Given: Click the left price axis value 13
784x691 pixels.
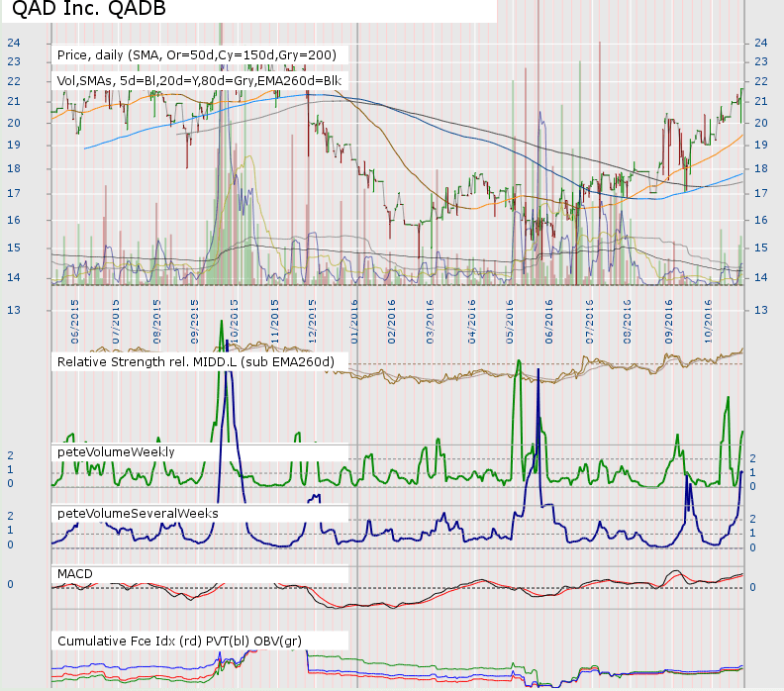Looking at the screenshot, I should point(14,310).
